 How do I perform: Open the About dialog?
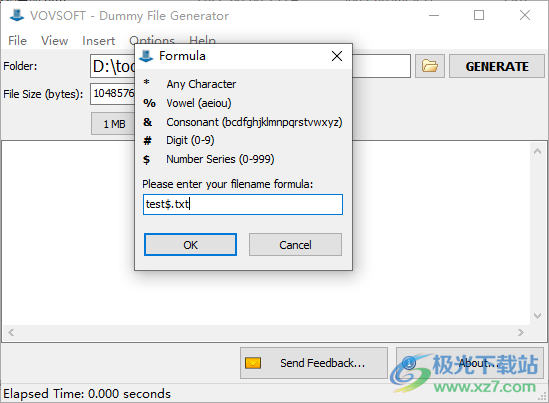pyautogui.click(x=470, y=363)
